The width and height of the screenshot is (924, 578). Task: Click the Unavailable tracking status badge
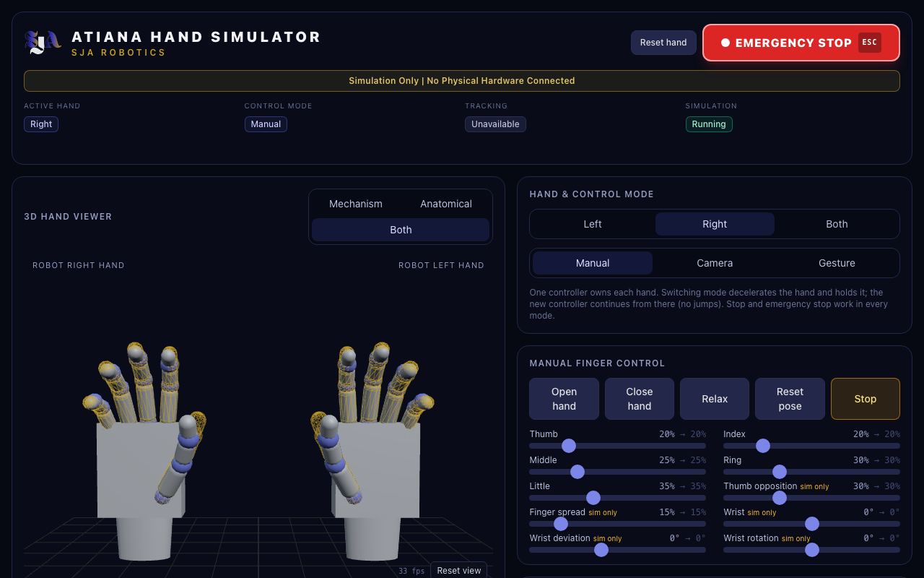(x=495, y=124)
